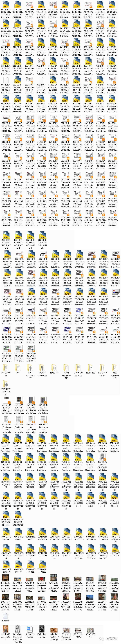Open the Katharine Pooley Word document
121x644 pixels.
click(30, 631)
